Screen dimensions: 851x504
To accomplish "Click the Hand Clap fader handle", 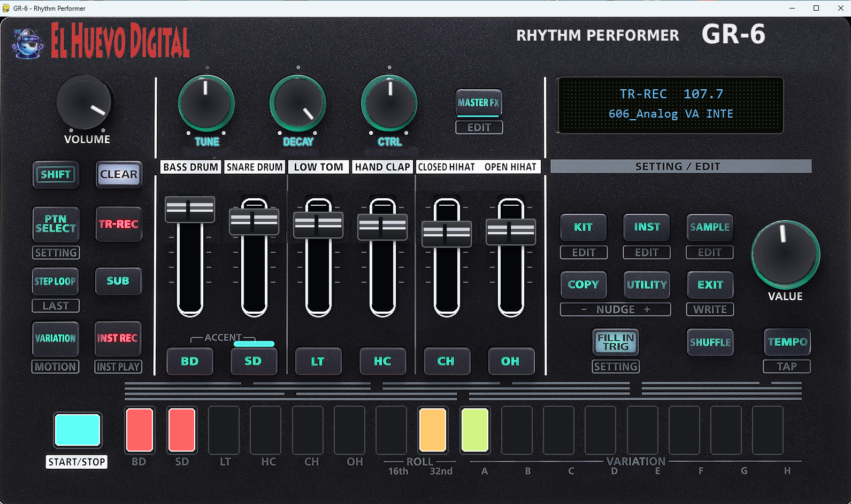I will [x=382, y=227].
